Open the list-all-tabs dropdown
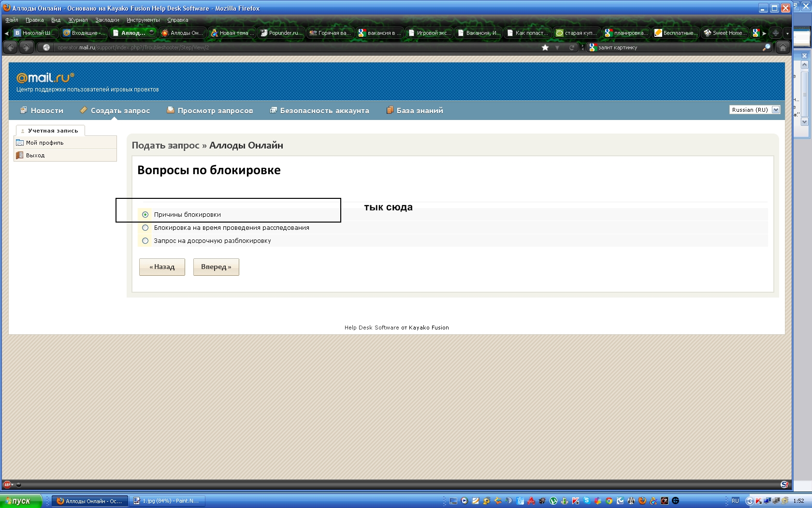This screenshot has height=508, width=812. click(x=787, y=33)
